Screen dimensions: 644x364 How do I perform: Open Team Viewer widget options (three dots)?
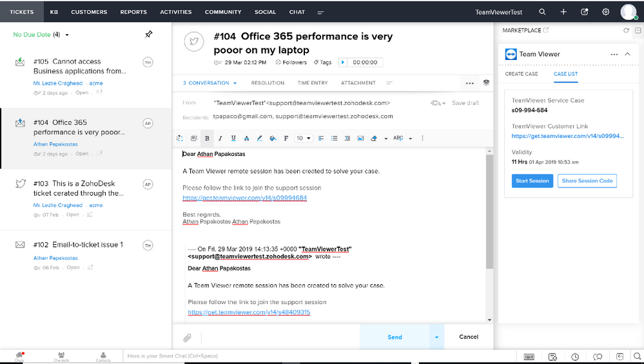coord(614,54)
